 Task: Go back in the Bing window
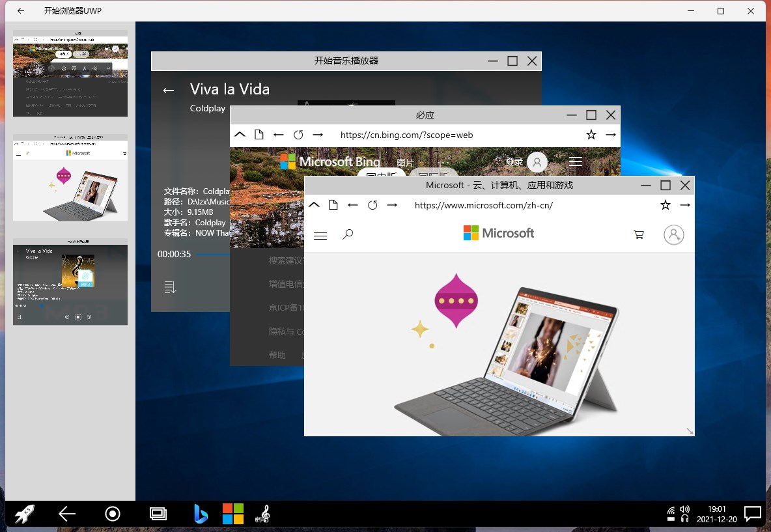[x=279, y=135]
